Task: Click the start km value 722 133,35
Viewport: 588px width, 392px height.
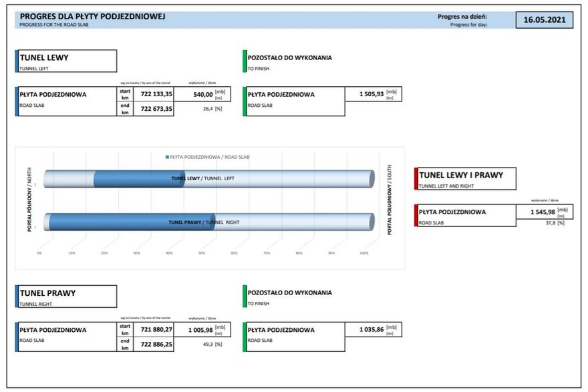Action: point(154,94)
